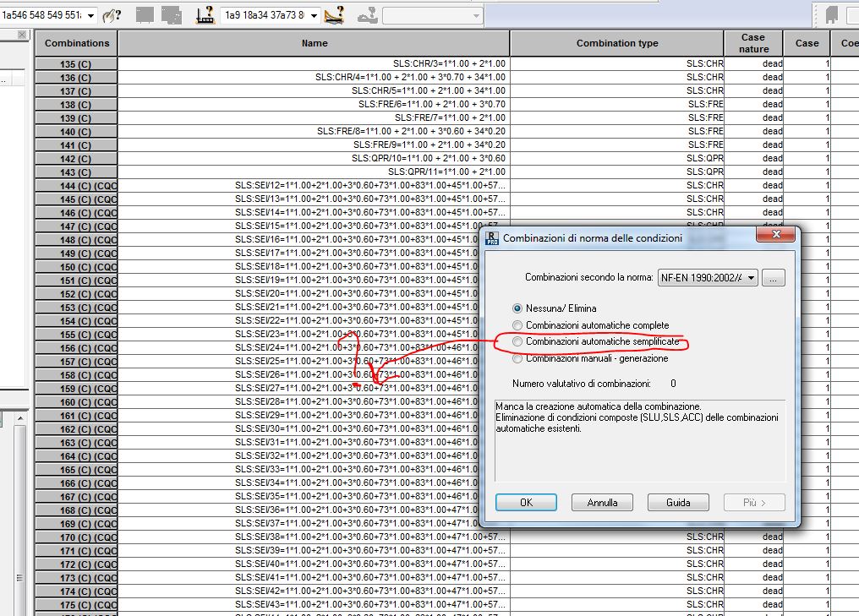Open the case list dropdown 1a9 18a34
The image size is (859, 616).
tap(314, 15)
